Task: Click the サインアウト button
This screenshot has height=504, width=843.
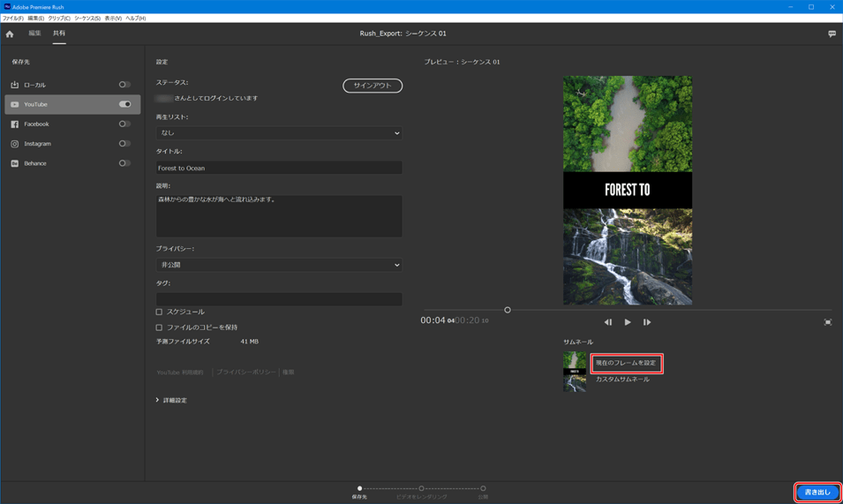Action: click(373, 86)
